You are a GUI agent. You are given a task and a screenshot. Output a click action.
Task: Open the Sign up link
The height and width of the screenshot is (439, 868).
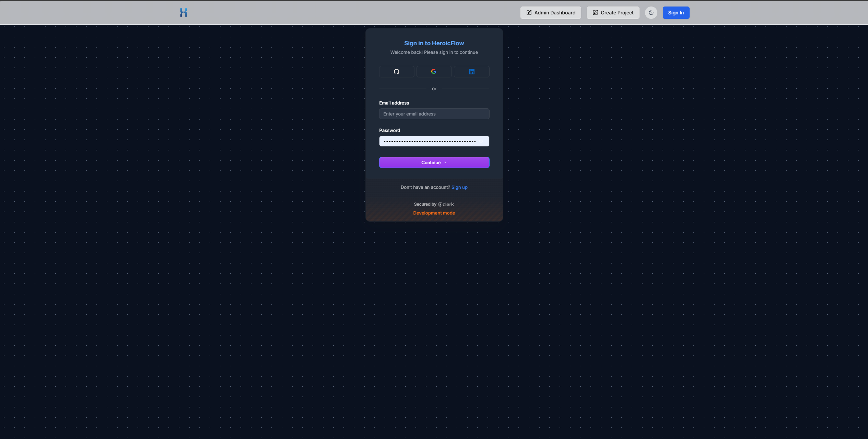pos(459,187)
